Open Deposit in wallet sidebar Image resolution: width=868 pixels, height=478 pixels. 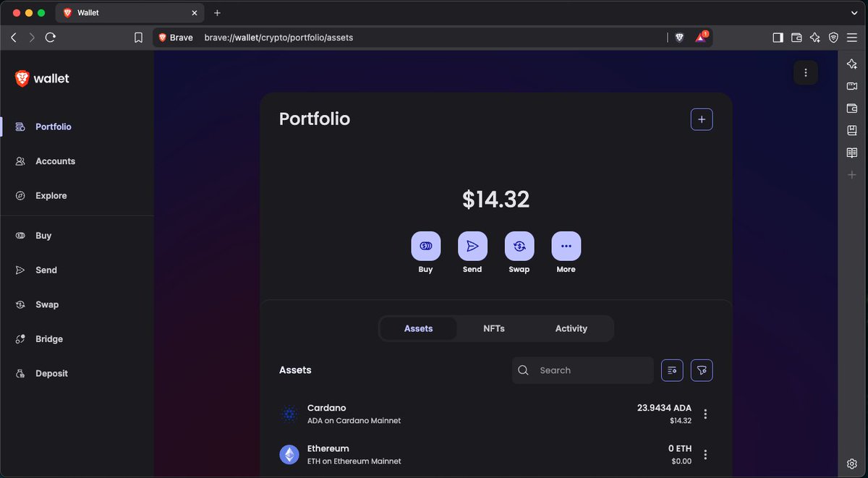tap(51, 374)
